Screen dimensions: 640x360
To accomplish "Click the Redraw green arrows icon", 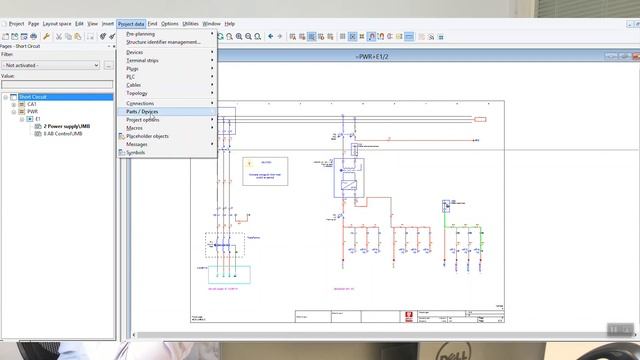I will (x=220, y=37).
